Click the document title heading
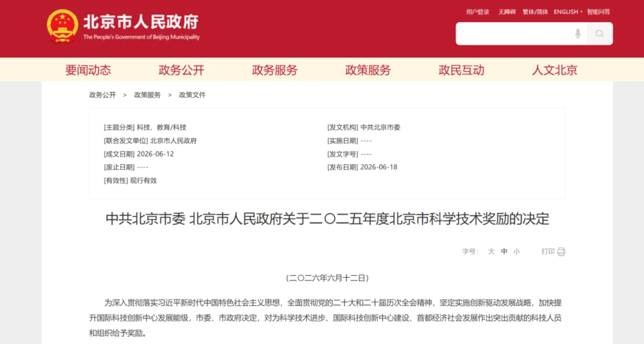Screen dimensions: 644x344 pyautogui.click(x=327, y=219)
